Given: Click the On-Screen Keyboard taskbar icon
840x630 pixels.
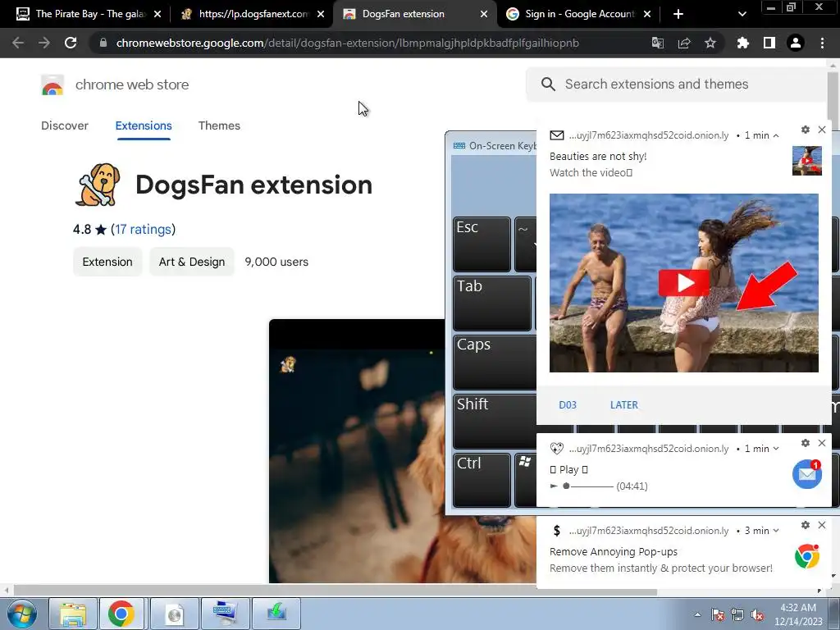Looking at the screenshot, I should point(225,614).
